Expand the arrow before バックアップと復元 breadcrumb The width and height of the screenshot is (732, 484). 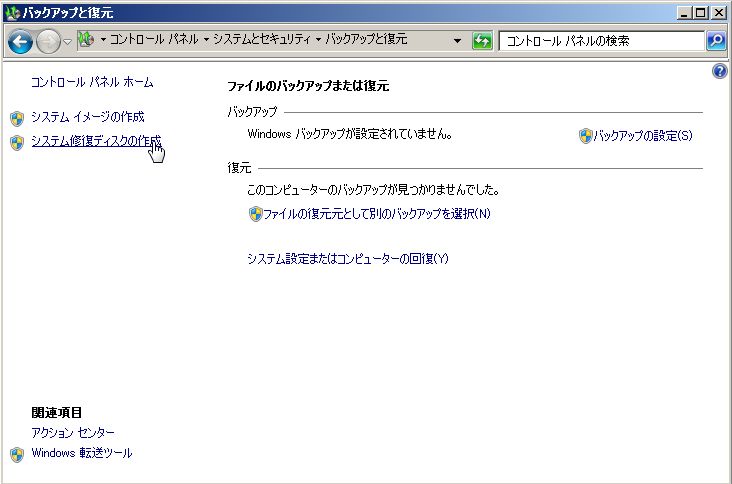pyautogui.click(x=318, y=40)
